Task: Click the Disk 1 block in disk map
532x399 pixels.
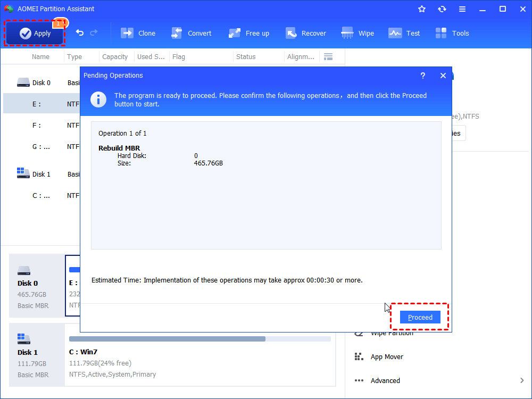Action: (37, 355)
